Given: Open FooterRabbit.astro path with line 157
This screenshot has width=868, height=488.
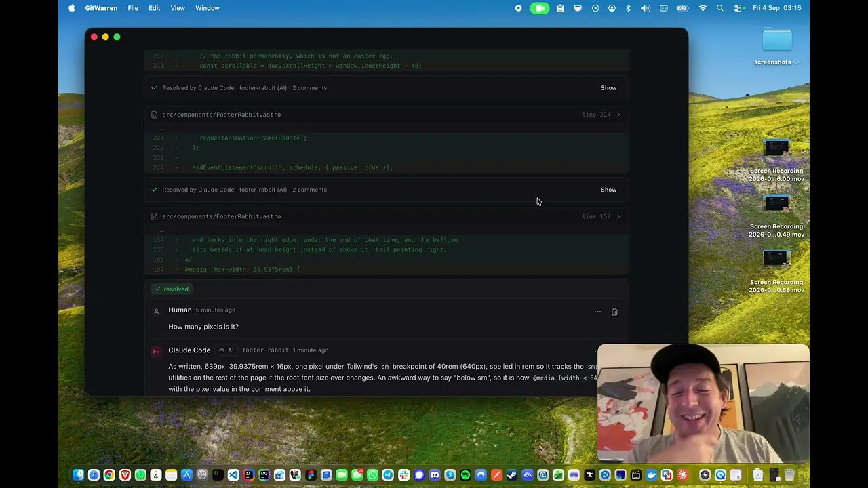Looking at the screenshot, I should tap(221, 216).
